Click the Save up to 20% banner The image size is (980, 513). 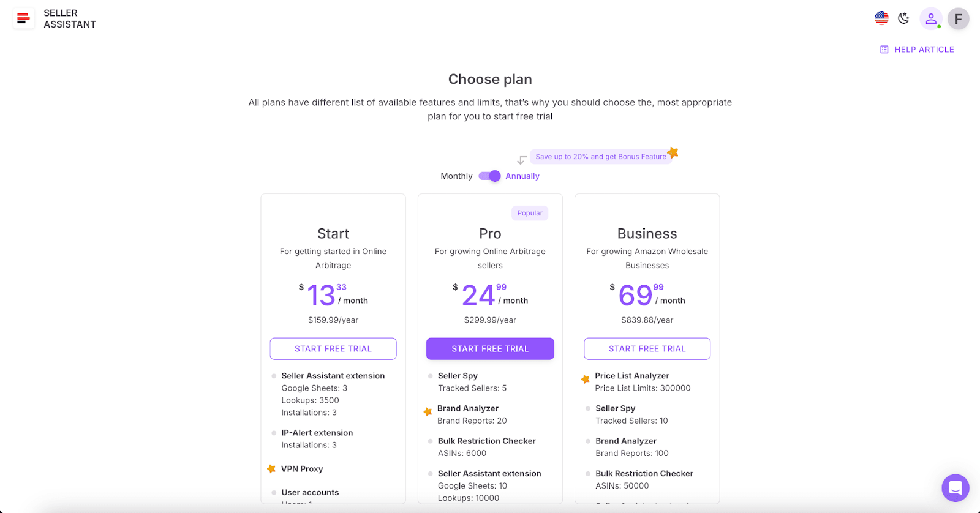pos(601,156)
